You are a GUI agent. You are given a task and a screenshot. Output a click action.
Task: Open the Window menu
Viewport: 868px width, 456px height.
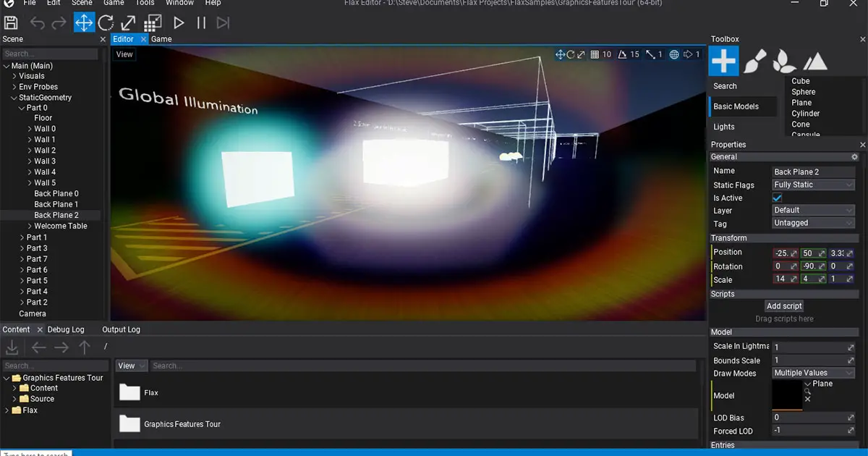[179, 3]
